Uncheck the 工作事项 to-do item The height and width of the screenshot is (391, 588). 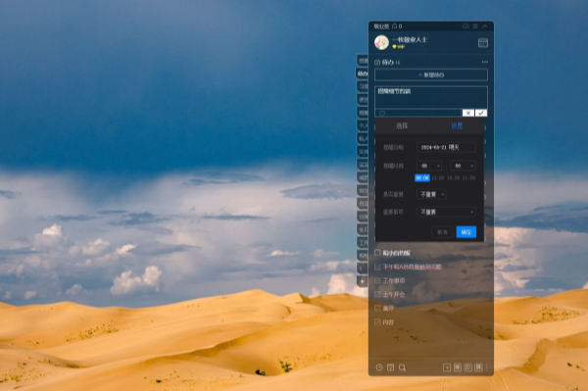point(377,280)
